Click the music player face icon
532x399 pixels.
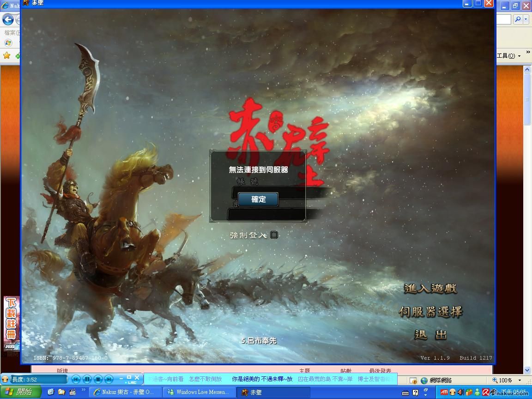click(x=5, y=379)
